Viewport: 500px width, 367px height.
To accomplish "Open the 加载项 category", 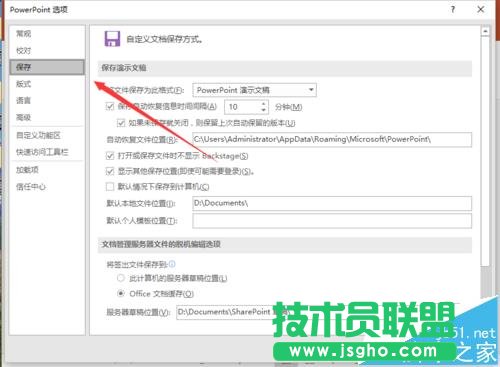I will coord(27,170).
